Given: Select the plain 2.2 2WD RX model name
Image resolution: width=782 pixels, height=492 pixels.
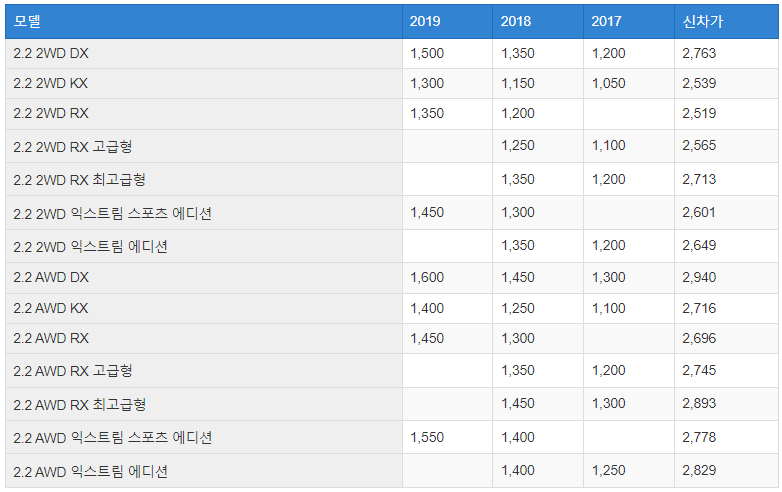Looking at the screenshot, I should click(x=51, y=113).
